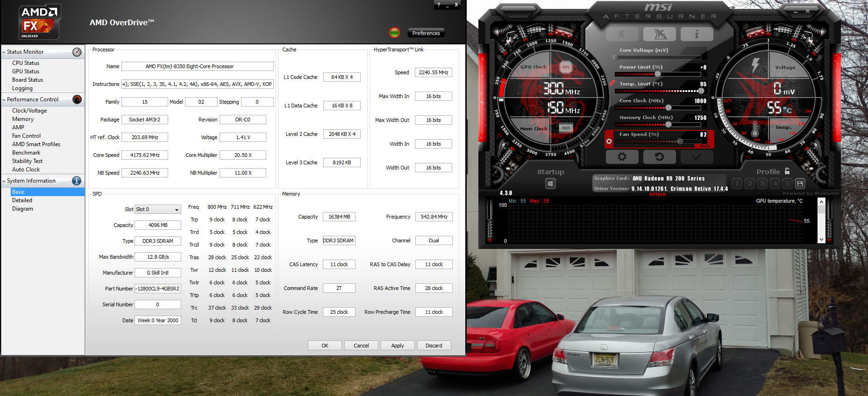This screenshot has height=396, width=868.
Task: Adjust the Fan Speed slider
Action: pos(658,141)
